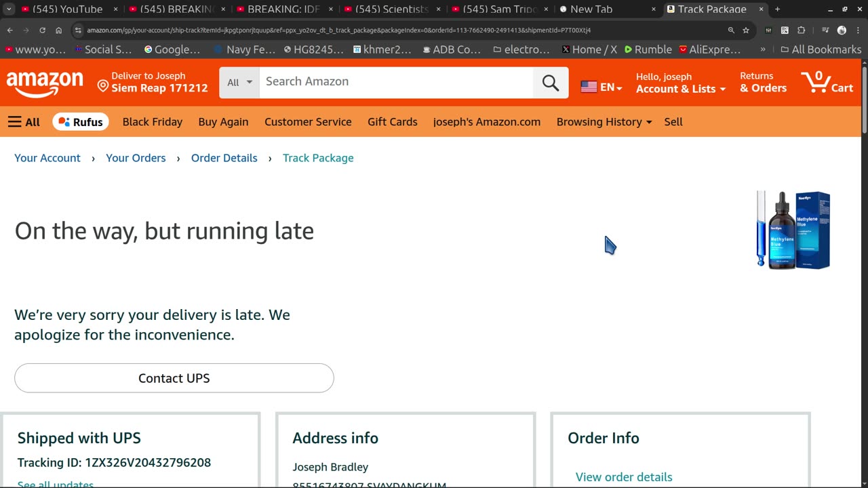
Task: Open the media control playlist icon
Action: (825, 30)
